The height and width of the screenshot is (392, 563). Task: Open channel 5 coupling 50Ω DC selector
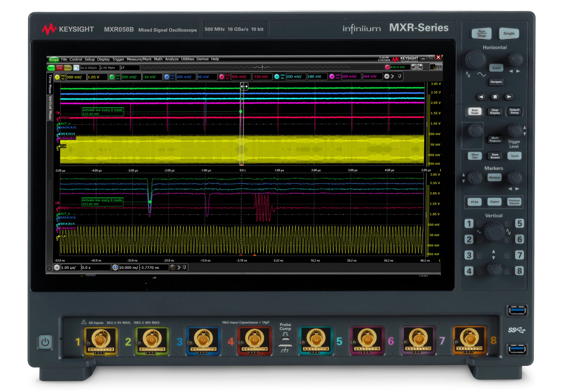pyautogui.click(x=283, y=77)
